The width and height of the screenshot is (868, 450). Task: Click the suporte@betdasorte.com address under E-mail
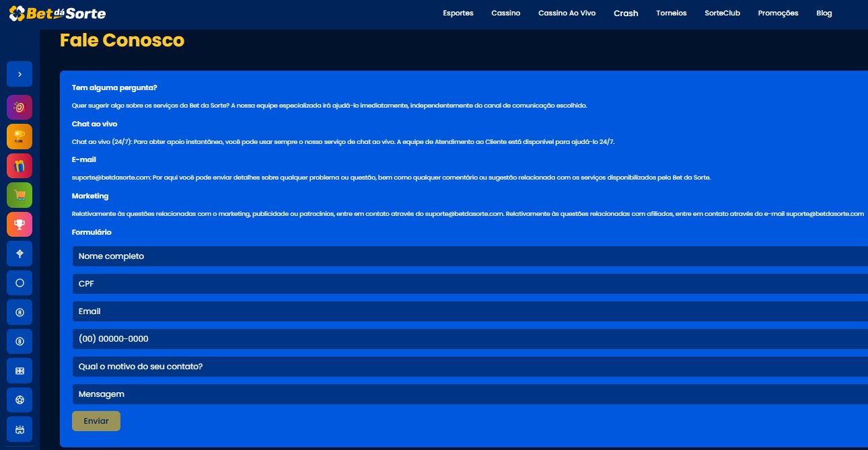(x=111, y=178)
